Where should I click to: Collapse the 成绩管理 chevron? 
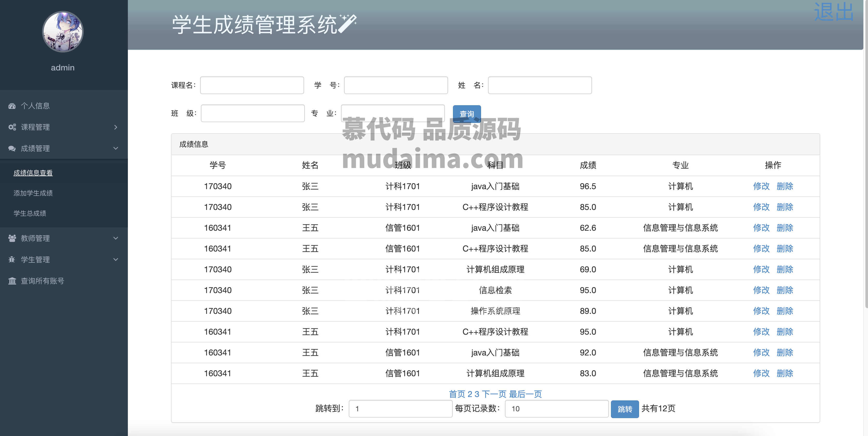[x=116, y=148]
